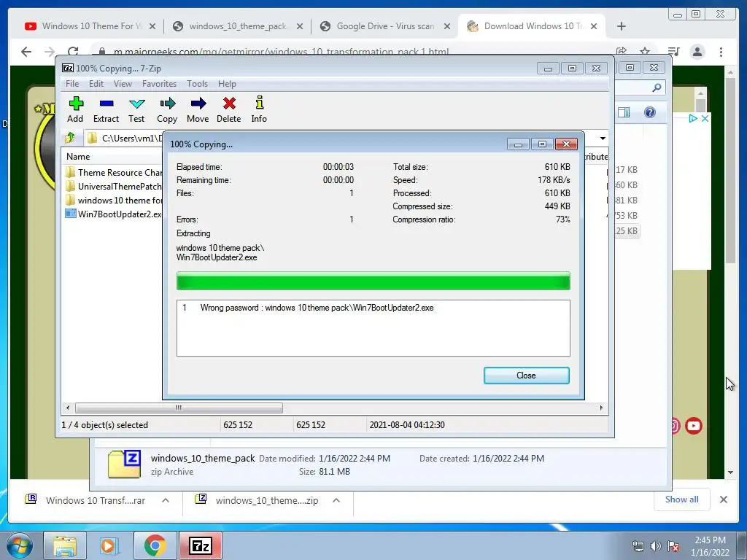Open Chrome three-dot menu
Viewport: 747px width, 560px height.
(x=721, y=52)
